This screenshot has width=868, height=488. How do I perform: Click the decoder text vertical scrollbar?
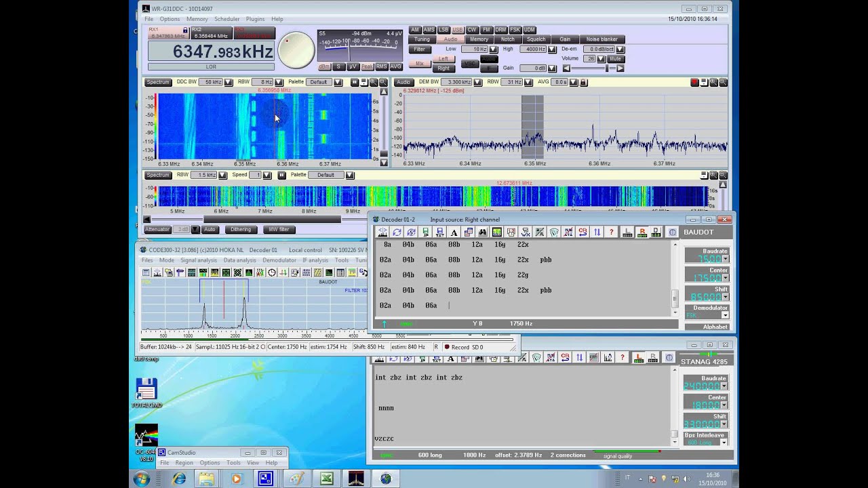[675, 298]
